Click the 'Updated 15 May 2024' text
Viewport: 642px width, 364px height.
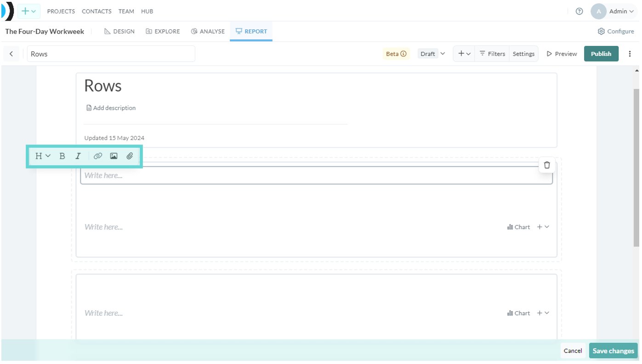point(114,138)
